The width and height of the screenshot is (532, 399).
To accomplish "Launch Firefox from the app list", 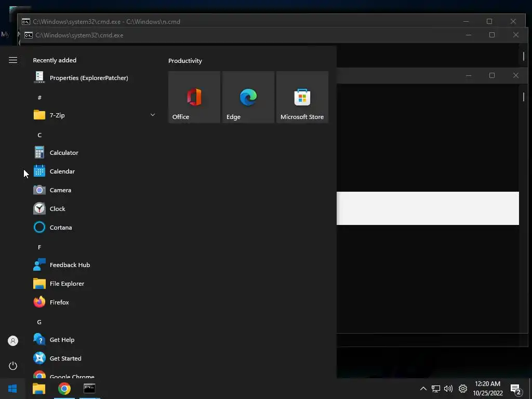I will 95,302.
